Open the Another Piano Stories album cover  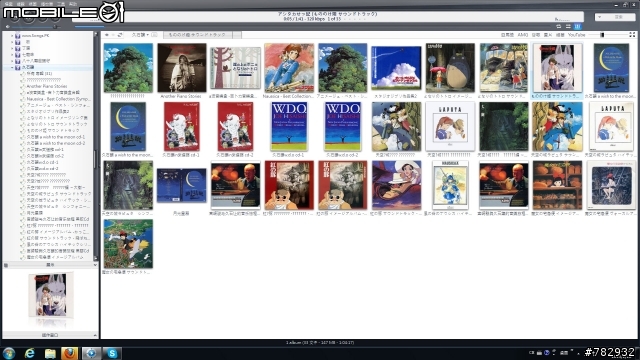point(182,68)
